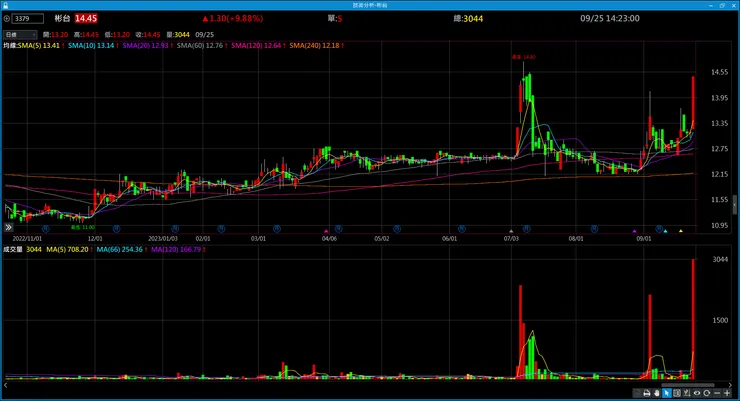Click the lock icon in title bar
This screenshot has width=740, height=401.
6,5
